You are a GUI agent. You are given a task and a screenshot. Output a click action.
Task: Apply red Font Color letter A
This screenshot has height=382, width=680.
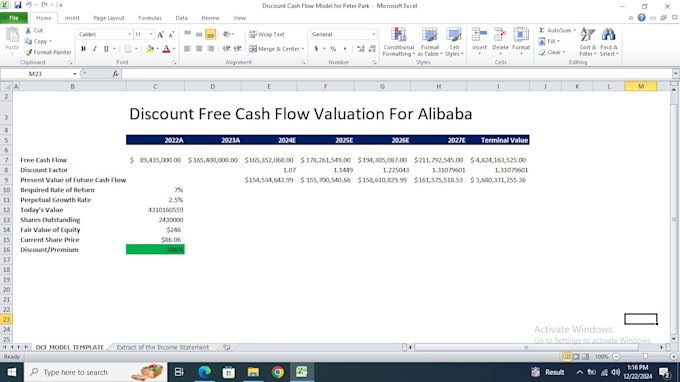tap(166, 49)
